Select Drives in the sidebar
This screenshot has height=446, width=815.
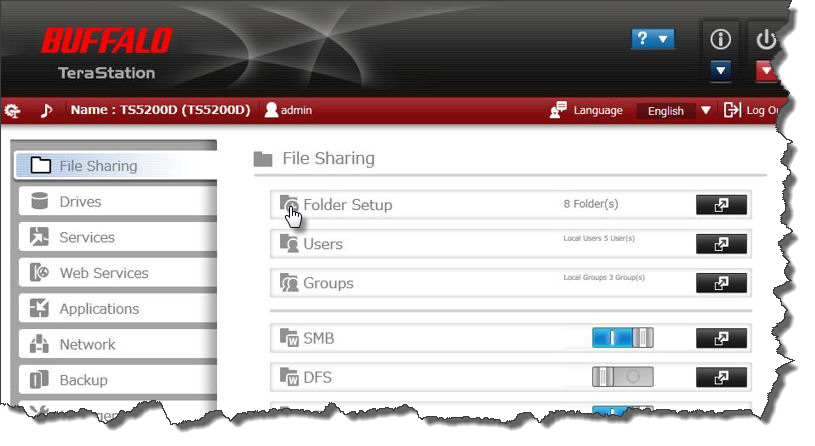[117, 202]
